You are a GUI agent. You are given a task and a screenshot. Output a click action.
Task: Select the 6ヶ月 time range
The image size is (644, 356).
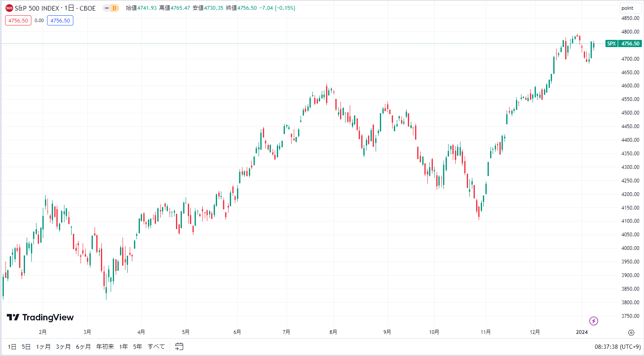[84, 347]
